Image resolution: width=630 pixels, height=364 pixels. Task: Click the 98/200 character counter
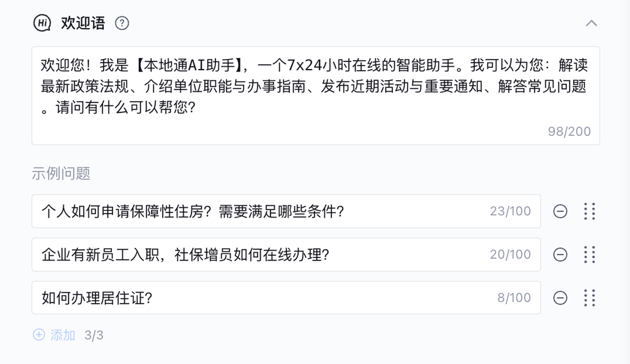point(569,131)
